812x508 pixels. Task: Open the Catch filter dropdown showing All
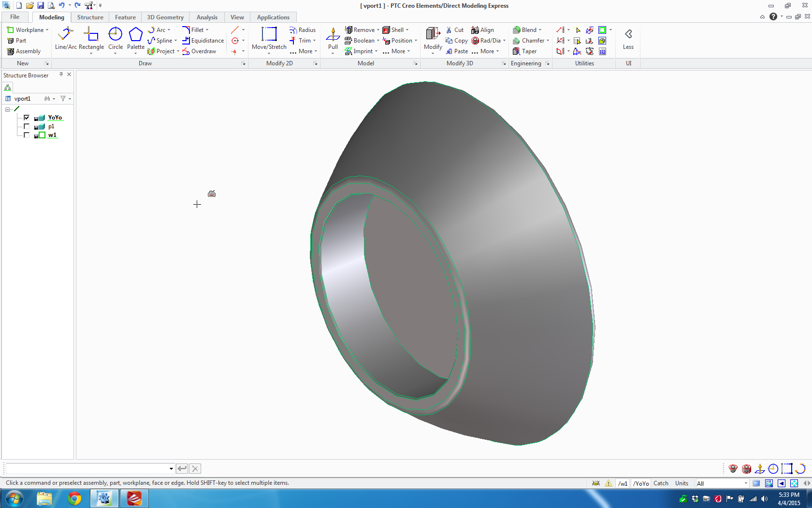746,483
